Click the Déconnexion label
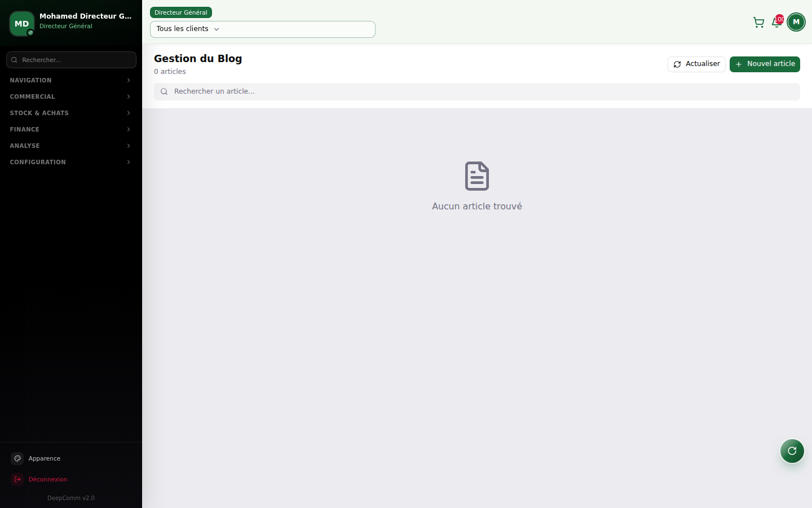812x508 pixels. pos(48,479)
